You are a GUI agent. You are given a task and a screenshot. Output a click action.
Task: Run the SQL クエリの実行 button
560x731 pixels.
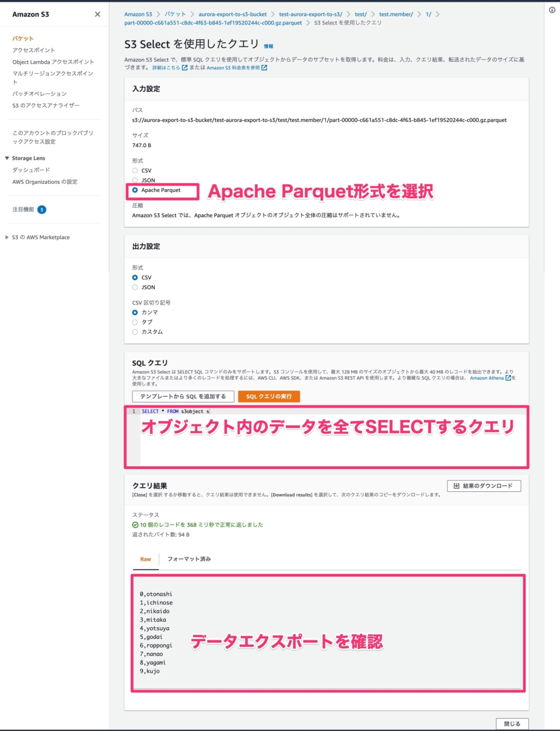pos(268,396)
